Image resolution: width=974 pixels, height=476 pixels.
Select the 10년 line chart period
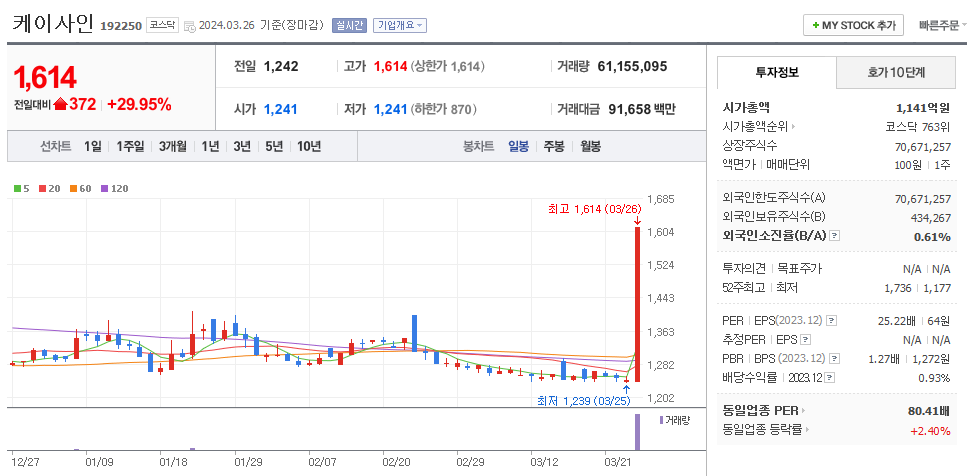tap(309, 147)
